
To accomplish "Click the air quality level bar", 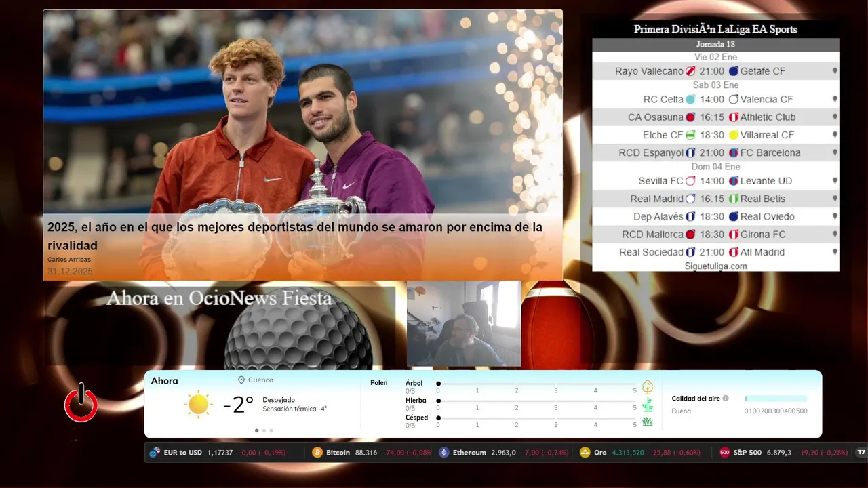I will pyautogui.click(x=776, y=399).
